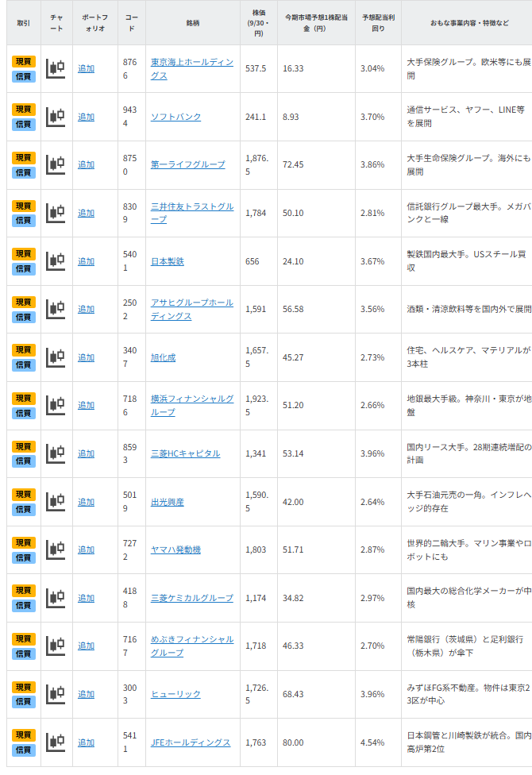Viewport: 532px width, 775px height.
Task: Open chart icon for 旭化成
Action: pyautogui.click(x=56, y=357)
